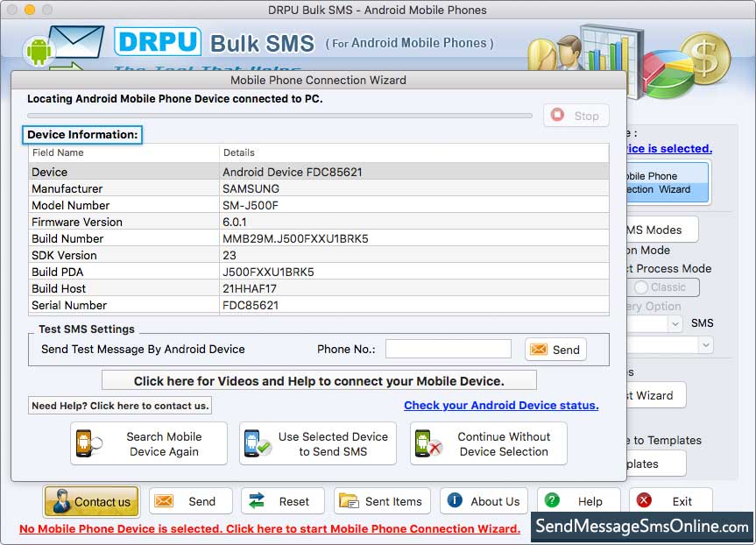
Task: Click the yellow minimize window button
Action: click(x=30, y=9)
